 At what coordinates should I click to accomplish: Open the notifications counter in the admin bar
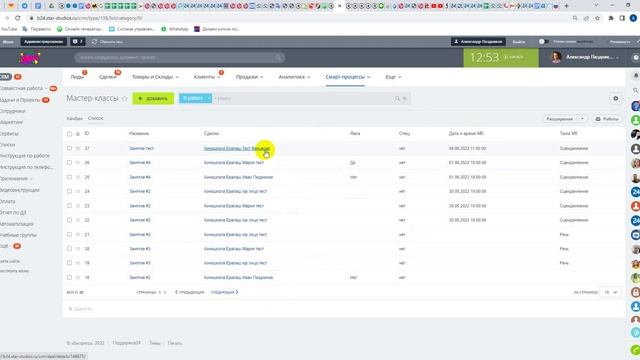(x=78, y=42)
